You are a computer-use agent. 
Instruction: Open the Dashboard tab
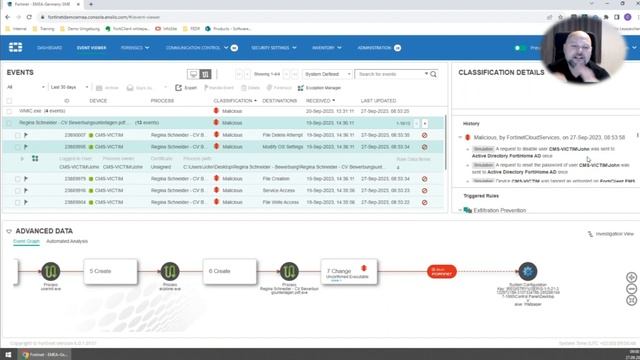click(x=49, y=48)
